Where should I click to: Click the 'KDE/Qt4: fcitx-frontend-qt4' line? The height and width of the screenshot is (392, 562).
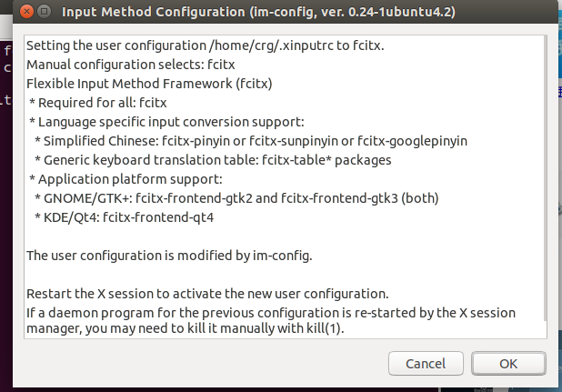point(124,217)
